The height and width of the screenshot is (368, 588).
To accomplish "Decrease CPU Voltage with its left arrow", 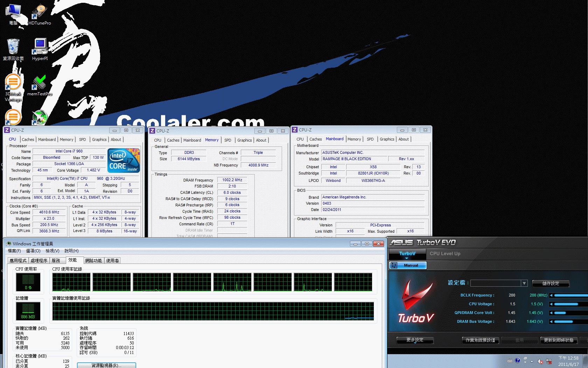I will pos(551,304).
